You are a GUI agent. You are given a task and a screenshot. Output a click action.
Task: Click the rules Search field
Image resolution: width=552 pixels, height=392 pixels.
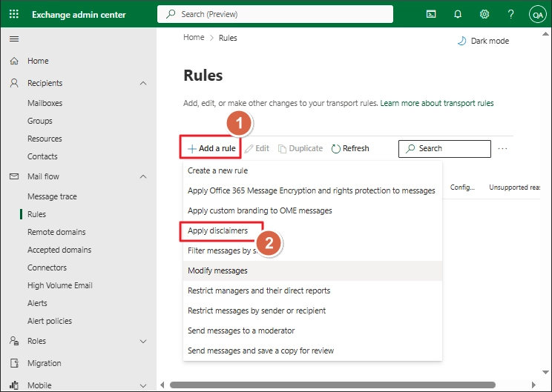[444, 149]
